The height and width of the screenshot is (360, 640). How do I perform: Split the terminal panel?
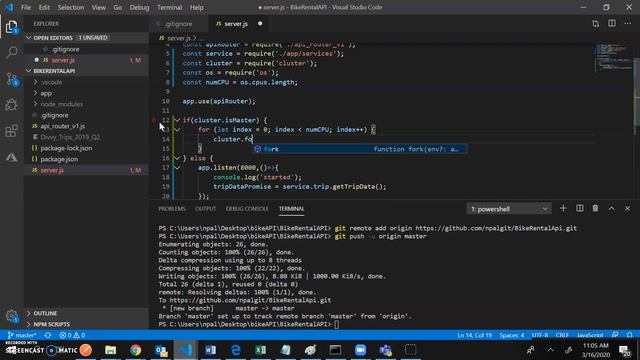580,209
